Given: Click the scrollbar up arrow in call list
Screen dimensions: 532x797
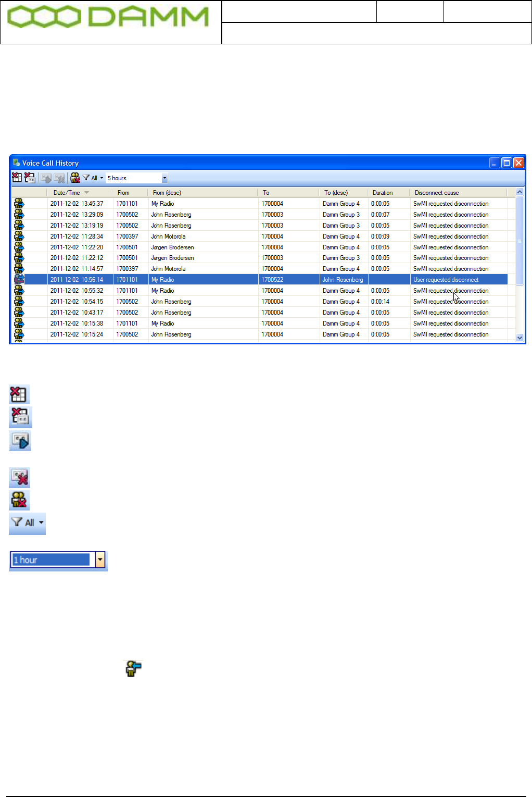Looking at the screenshot, I should tap(520, 192).
